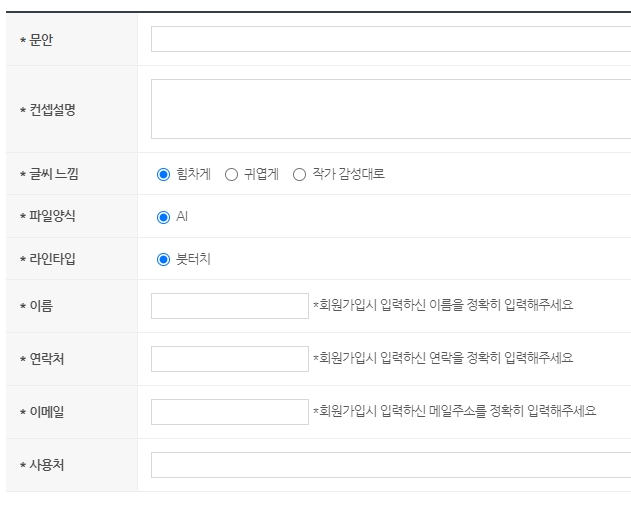Choose the 귀엽게 radio button circle

coord(231,174)
